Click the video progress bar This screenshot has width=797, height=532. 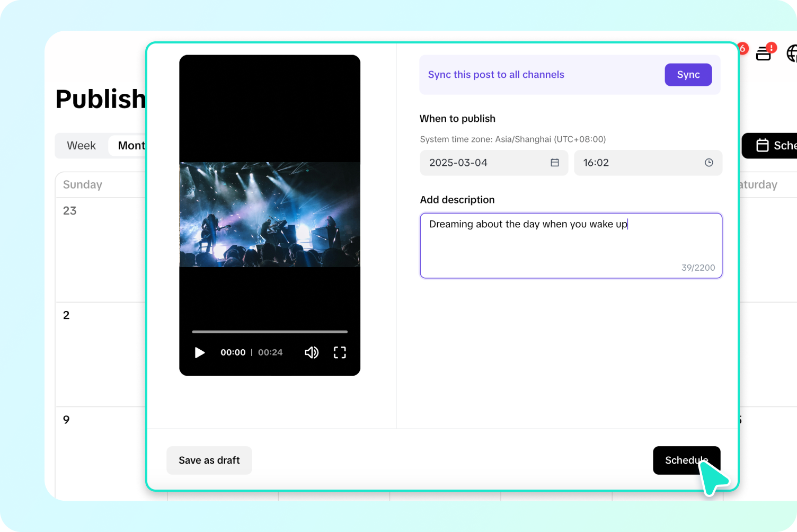tap(270, 332)
